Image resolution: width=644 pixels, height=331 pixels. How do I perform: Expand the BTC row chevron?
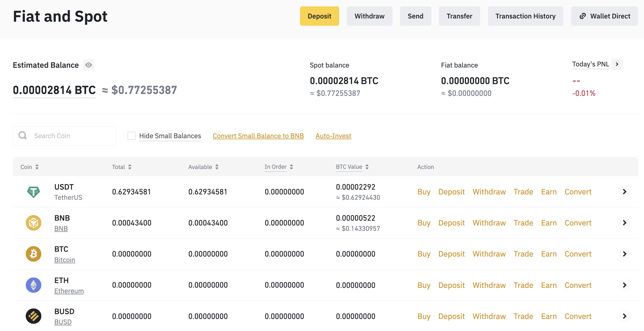pyautogui.click(x=624, y=254)
